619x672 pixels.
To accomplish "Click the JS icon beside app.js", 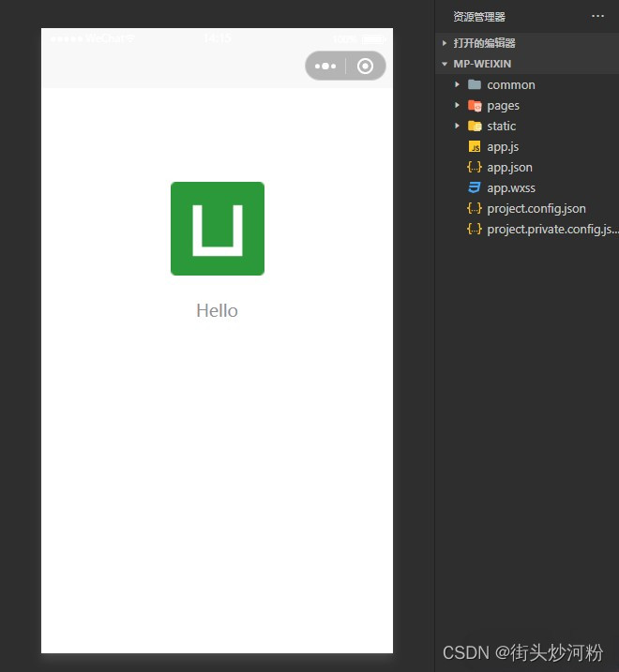I will pos(475,146).
